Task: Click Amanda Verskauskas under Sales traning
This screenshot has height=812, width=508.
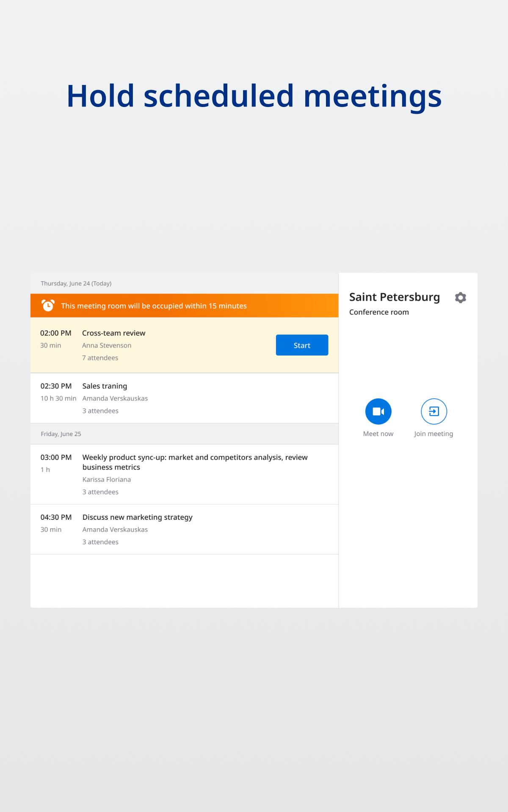Action: 115,398
